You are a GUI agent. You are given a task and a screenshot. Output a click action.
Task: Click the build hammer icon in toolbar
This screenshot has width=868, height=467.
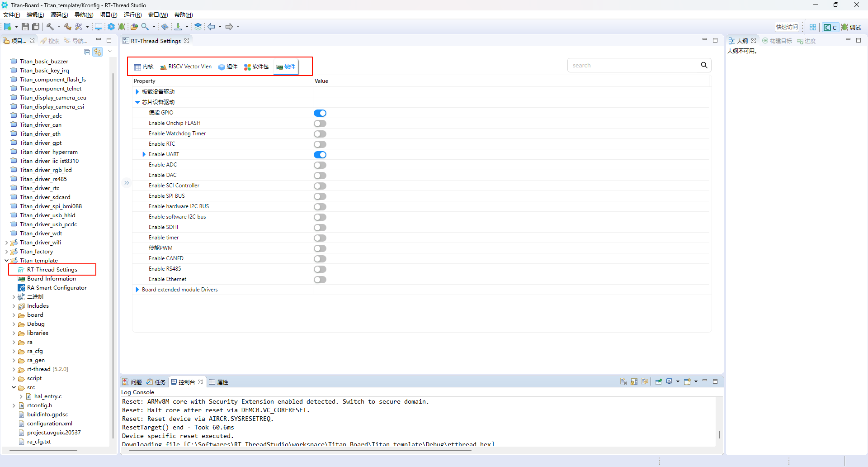(50, 27)
